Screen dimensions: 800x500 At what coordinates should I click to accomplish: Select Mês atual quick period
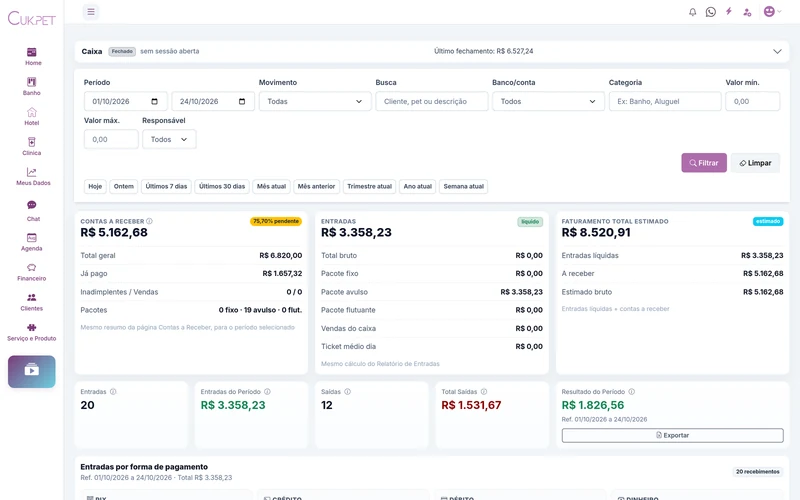(x=271, y=187)
